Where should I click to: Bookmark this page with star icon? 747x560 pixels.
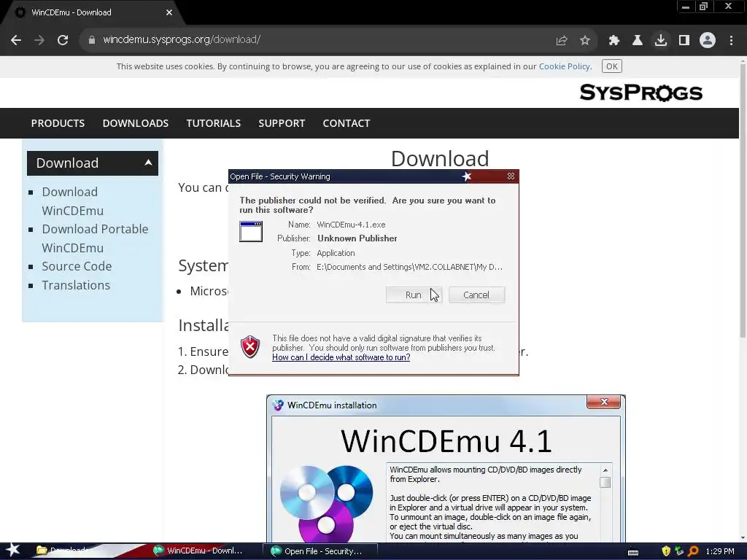(585, 41)
